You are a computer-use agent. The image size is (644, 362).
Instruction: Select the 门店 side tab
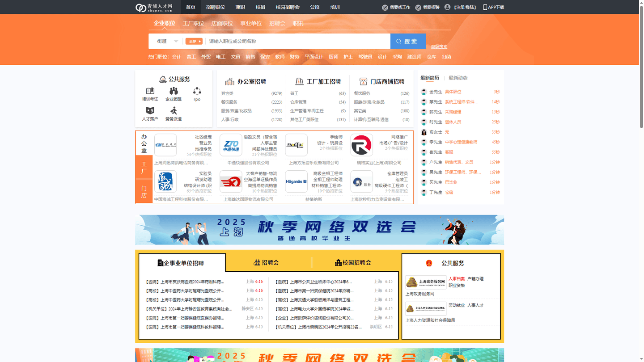coord(144,192)
